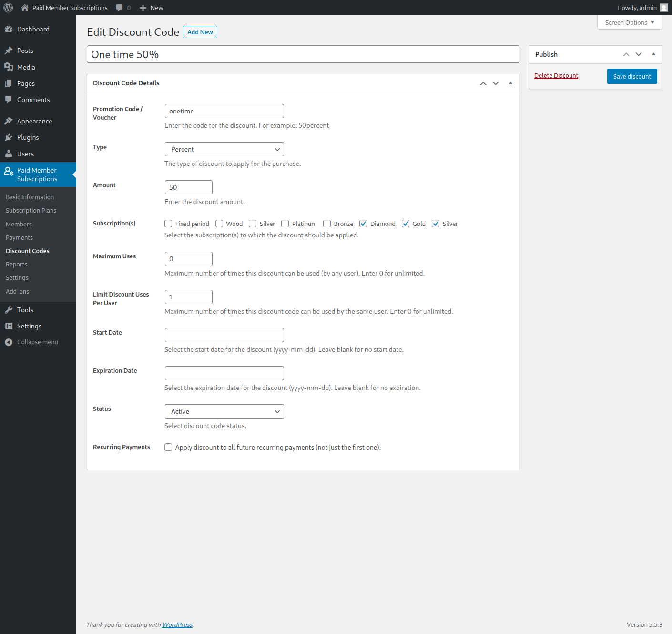Focus the Maximum Uses field
Screen dimensions: 672x634
click(189, 259)
